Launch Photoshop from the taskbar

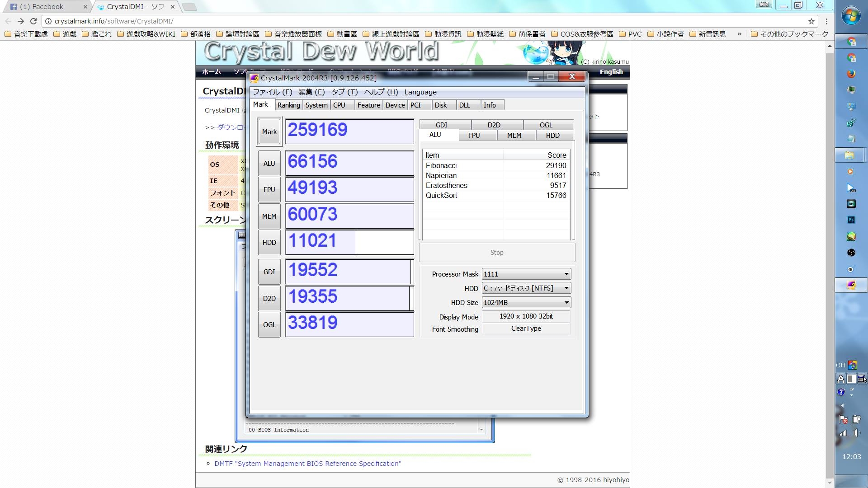pos(851,220)
